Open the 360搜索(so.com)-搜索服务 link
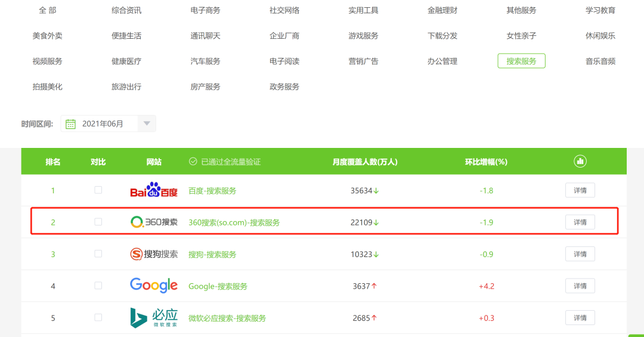This screenshot has height=337, width=644. (234, 222)
